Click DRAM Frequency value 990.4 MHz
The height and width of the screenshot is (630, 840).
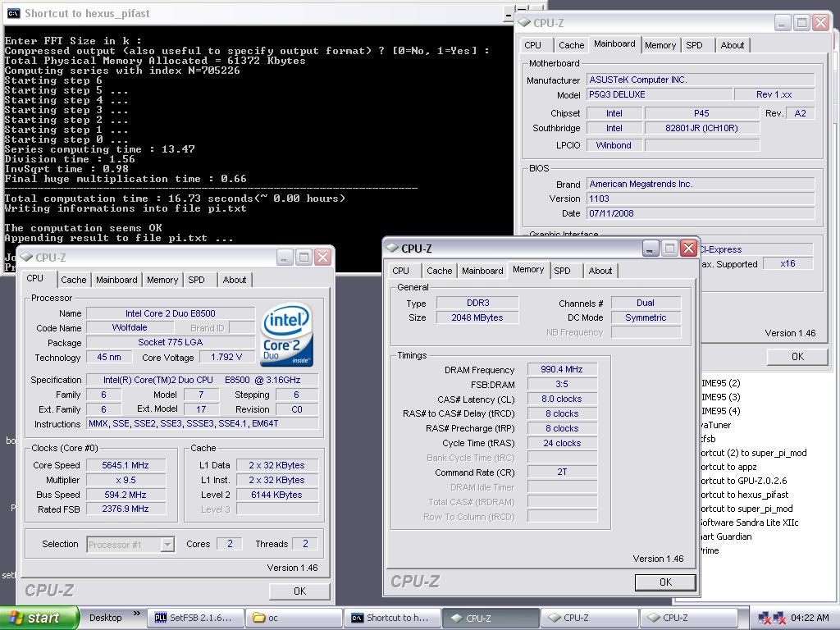point(562,369)
